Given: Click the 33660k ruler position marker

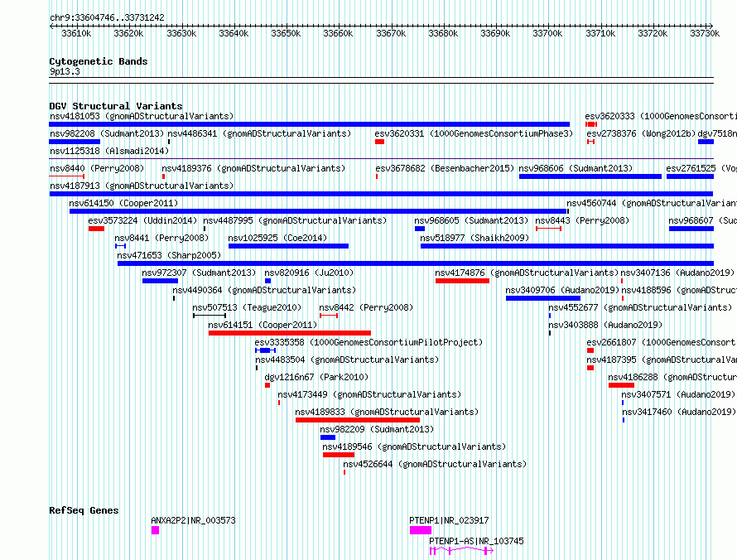Looking at the screenshot, I should [x=338, y=33].
